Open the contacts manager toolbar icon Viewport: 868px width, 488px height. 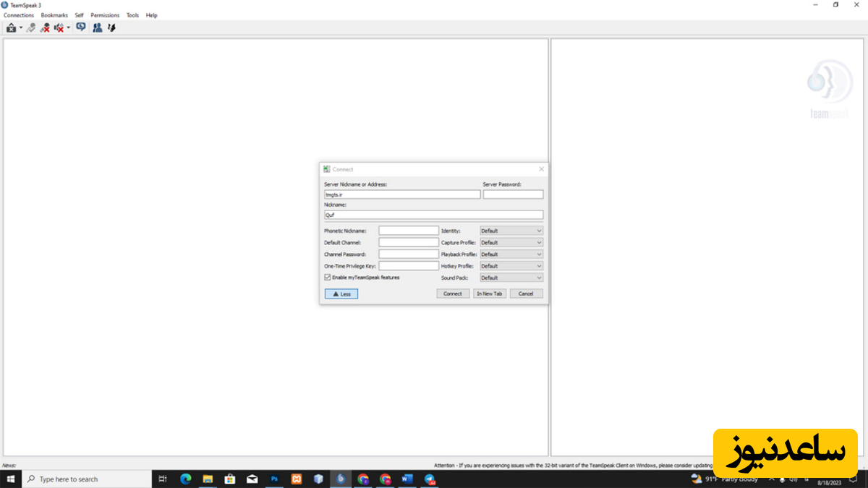point(97,27)
